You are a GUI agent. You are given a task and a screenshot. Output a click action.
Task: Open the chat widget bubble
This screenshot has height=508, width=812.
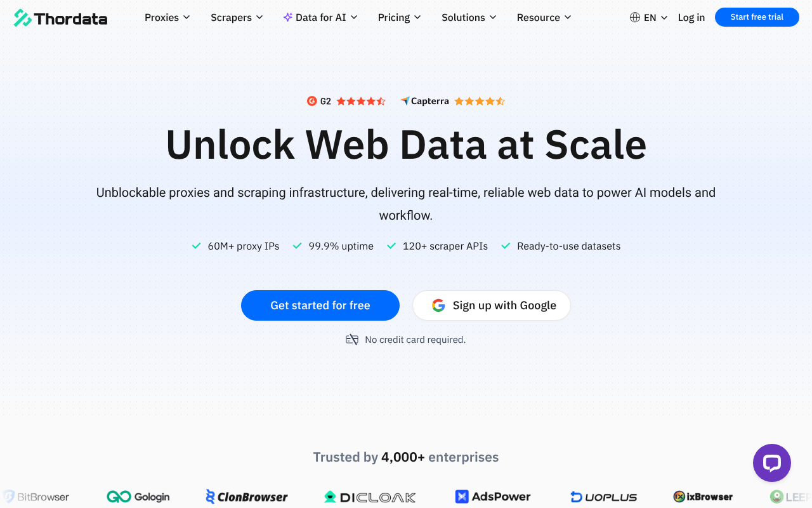tap(771, 463)
